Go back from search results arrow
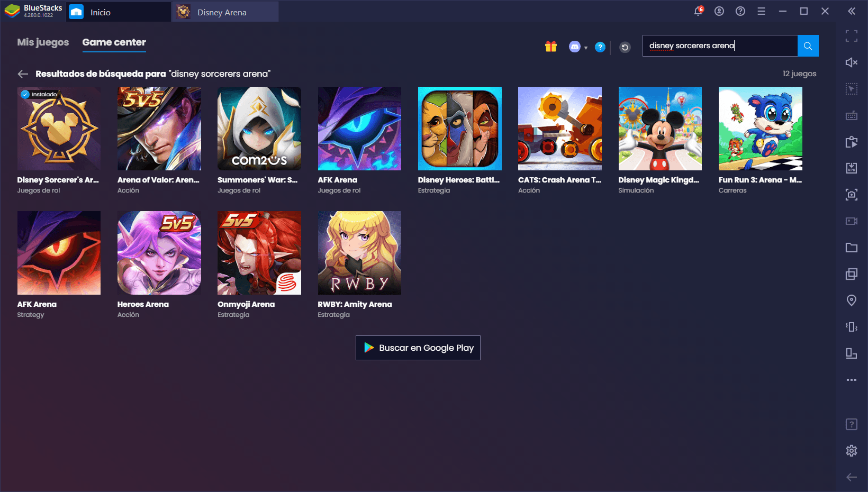Screen dimensions: 868x492 (23, 74)
